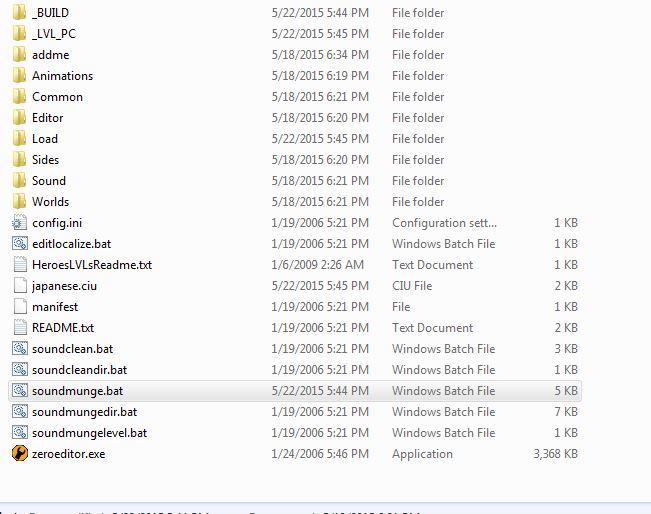The width and height of the screenshot is (651, 514).
Task: Click the CIU File type label
Action: [412, 286]
